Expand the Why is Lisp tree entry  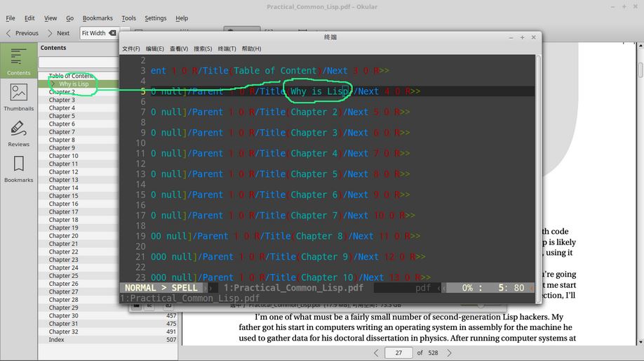coord(53,84)
